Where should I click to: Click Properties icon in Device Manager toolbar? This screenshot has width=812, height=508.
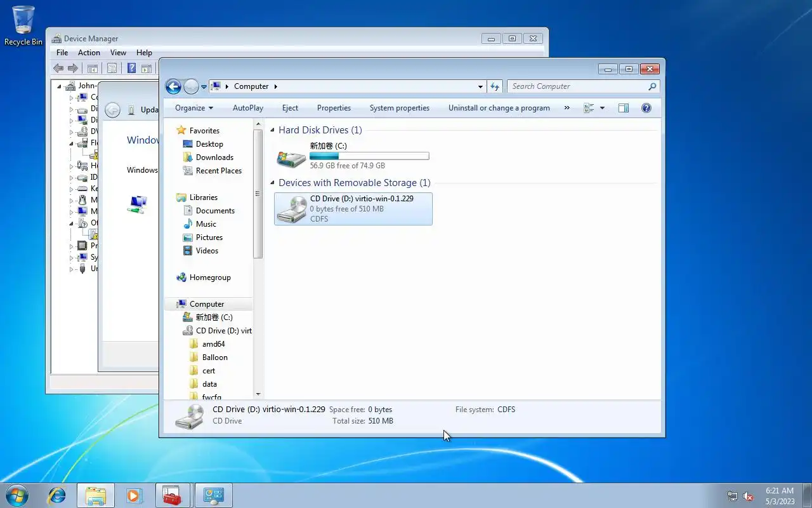pyautogui.click(x=112, y=69)
